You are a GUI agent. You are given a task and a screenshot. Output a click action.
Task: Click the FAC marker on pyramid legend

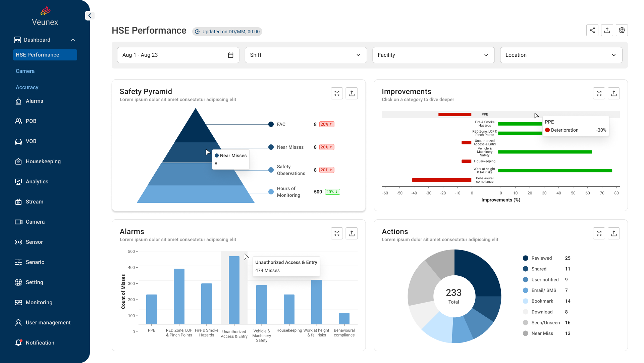(271, 125)
